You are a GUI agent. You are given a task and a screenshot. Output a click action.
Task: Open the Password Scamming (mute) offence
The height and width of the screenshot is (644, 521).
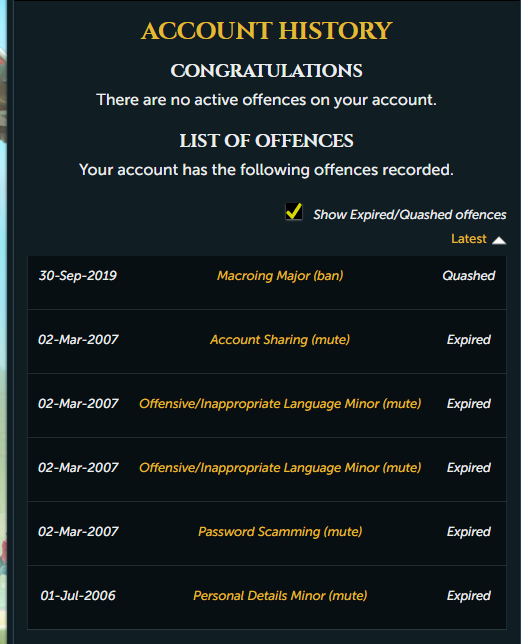click(280, 532)
